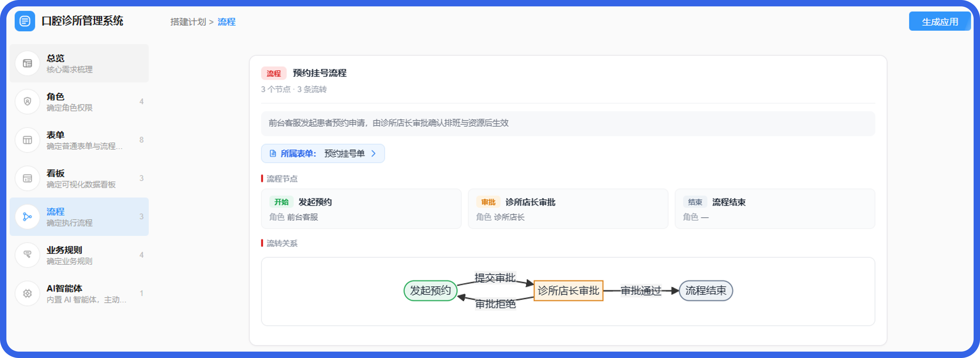Viewport: 980px width, 358px height.
Task: Click the 3 个节点 · 3 条流转 text
Action: (294, 89)
